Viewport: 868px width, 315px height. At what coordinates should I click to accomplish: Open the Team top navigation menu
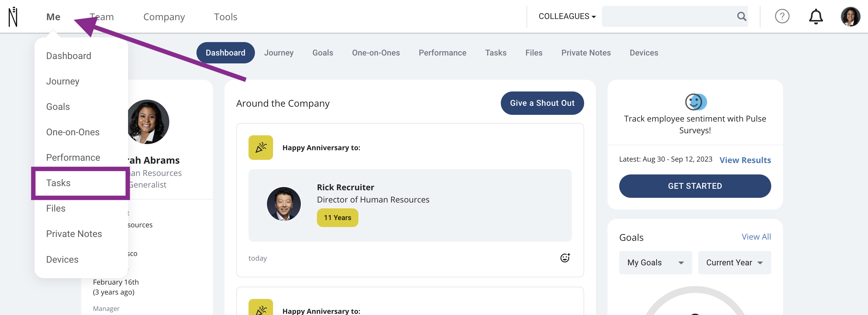[x=102, y=17]
